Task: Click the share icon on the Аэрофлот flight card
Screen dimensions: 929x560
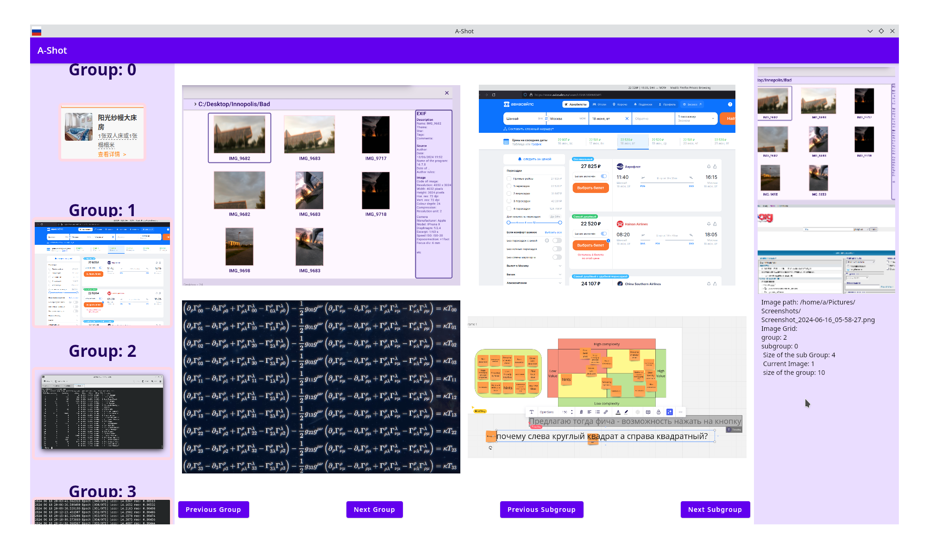Action: point(715,167)
